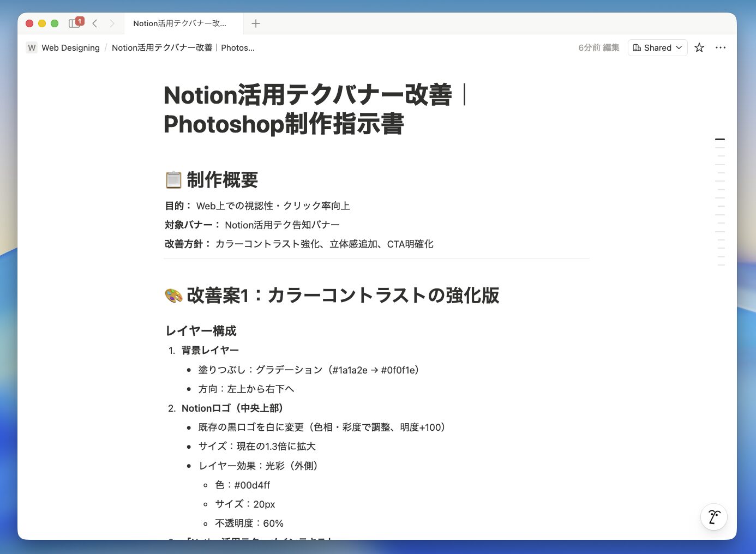The image size is (756, 554).
Task: Select the Notion活用テクバナー改 tab
Action: 179,23
